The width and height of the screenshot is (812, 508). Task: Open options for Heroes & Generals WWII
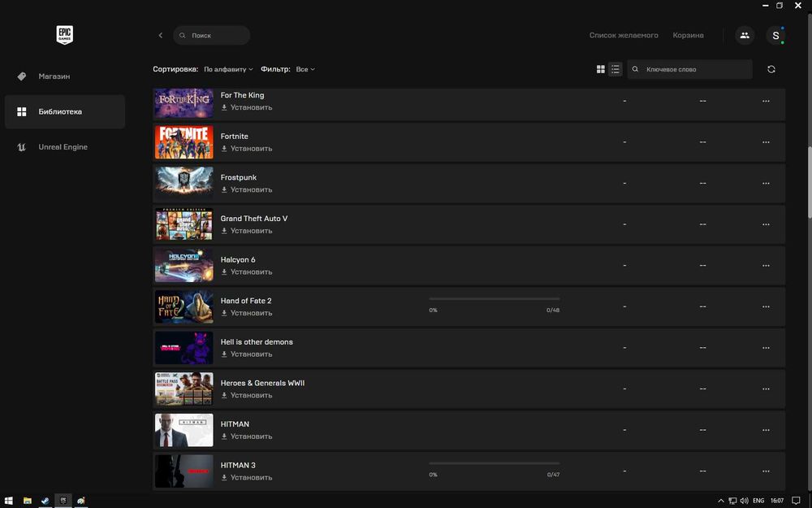click(766, 389)
